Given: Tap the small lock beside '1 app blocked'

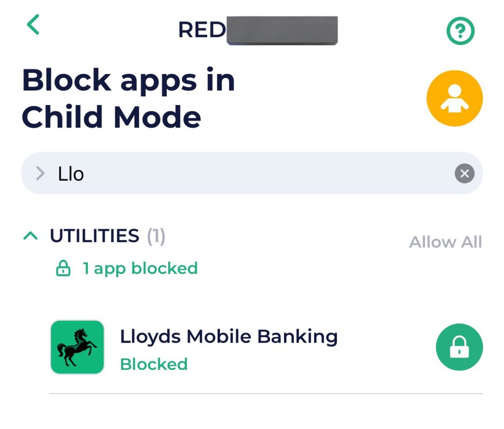Looking at the screenshot, I should pos(63,269).
